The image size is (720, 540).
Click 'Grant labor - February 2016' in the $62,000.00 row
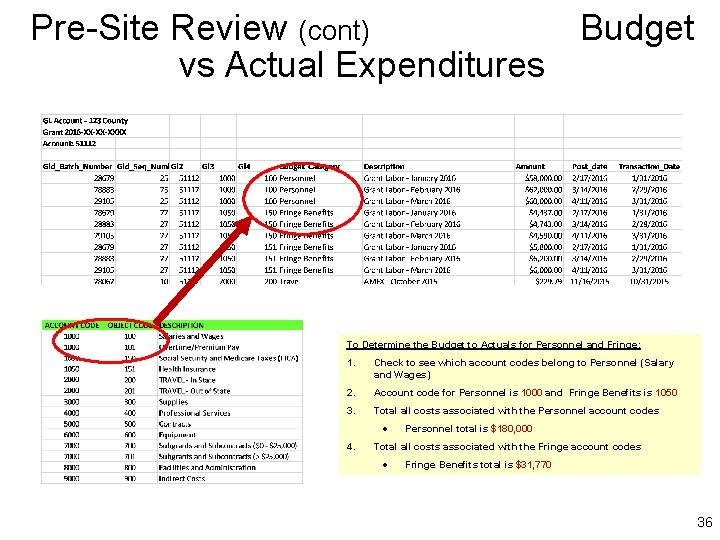412,190
